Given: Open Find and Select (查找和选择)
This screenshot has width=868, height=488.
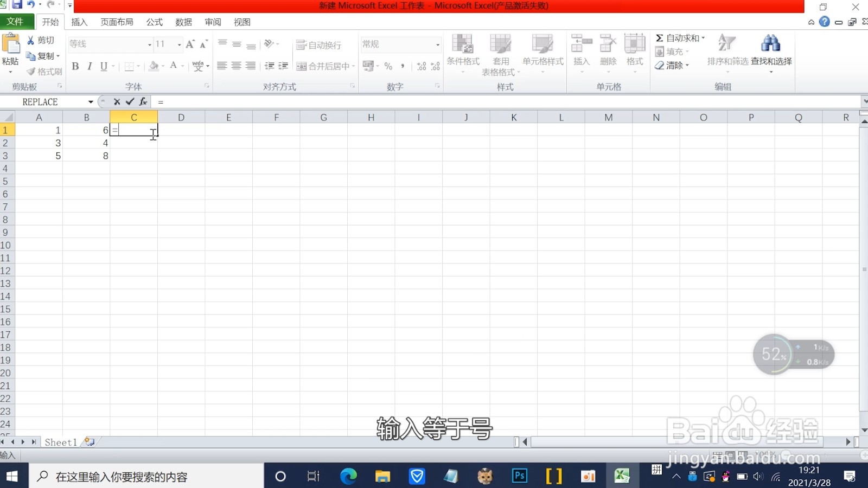Looking at the screenshot, I should tap(771, 53).
